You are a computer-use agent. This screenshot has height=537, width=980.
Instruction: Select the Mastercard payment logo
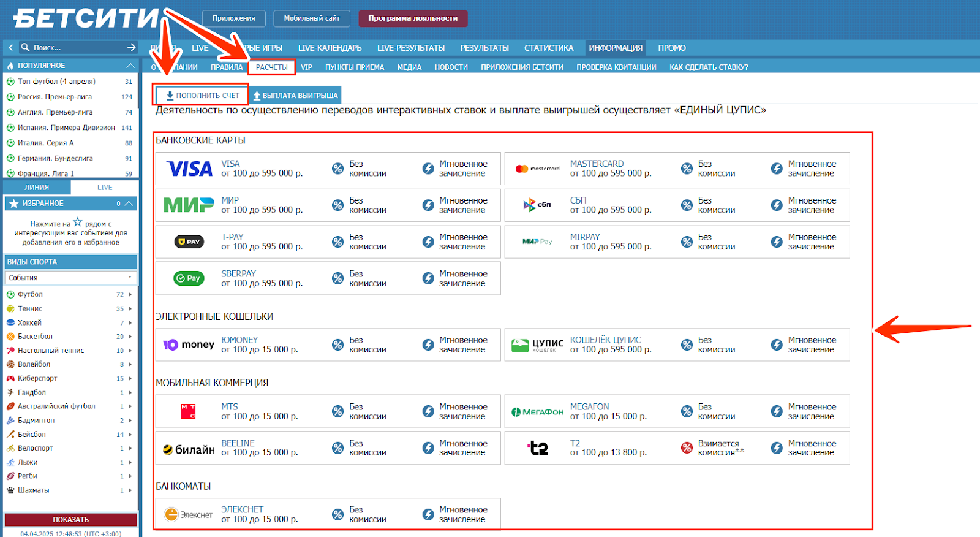tap(537, 169)
